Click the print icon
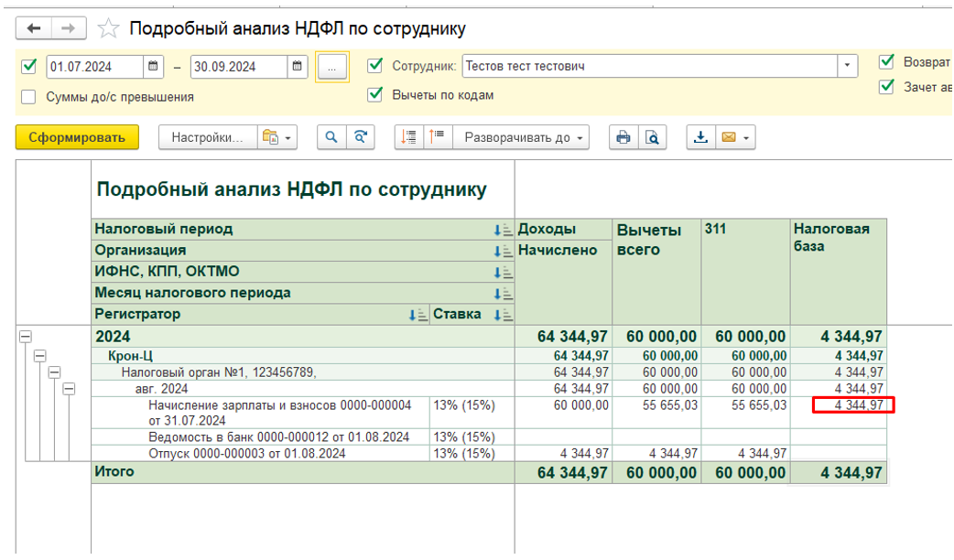Viewport: 954px width, 560px height. coord(623,137)
